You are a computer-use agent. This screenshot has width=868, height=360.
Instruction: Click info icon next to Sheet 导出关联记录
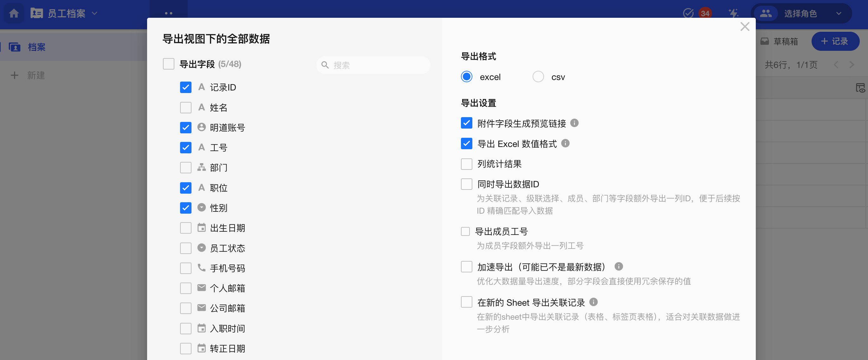tap(593, 302)
